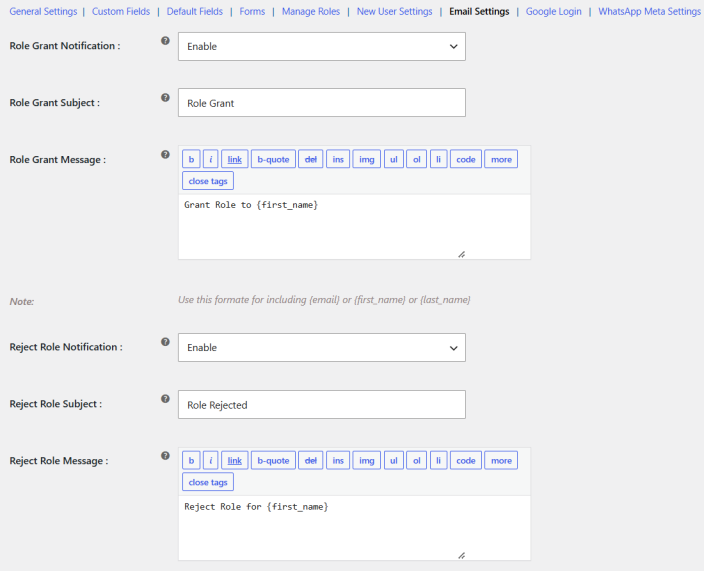
Task: Open the help icon beside Role Grant Message
Action: coord(165,154)
